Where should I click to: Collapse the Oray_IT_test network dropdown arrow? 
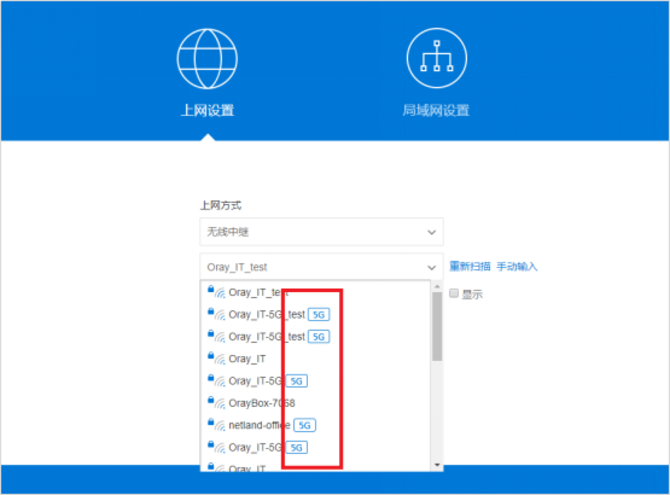click(x=432, y=267)
